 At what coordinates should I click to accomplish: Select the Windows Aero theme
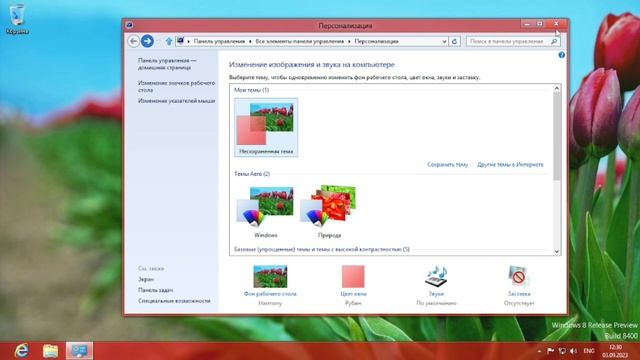point(266,211)
